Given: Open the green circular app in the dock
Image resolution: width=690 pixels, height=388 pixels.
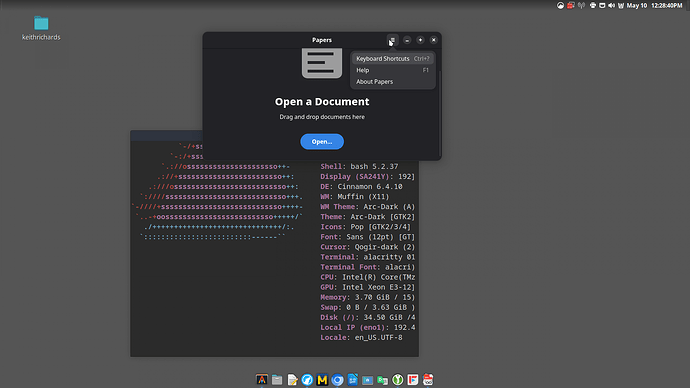Looking at the screenshot, I should [398, 380].
